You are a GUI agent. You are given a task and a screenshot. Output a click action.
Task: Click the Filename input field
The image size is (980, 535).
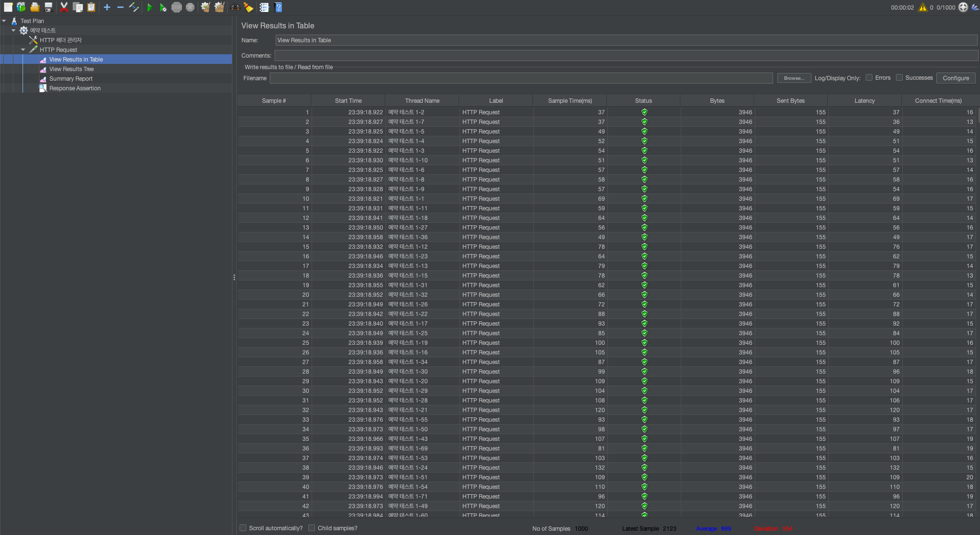click(x=521, y=78)
